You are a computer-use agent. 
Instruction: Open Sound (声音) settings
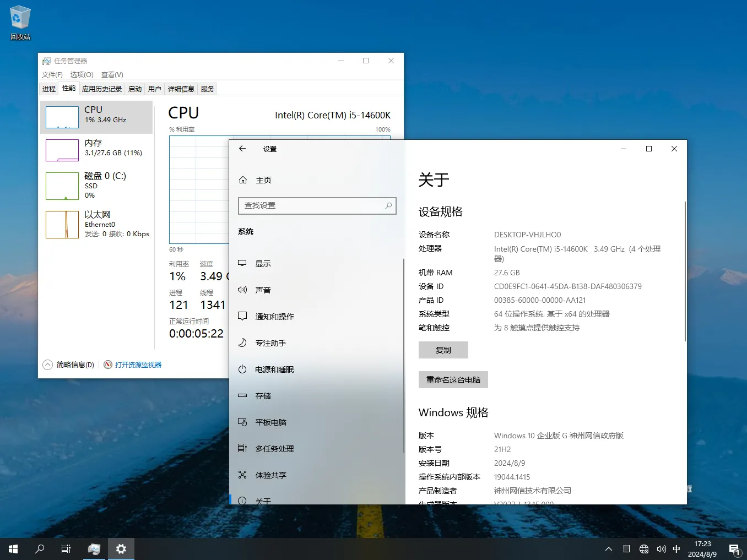click(263, 290)
